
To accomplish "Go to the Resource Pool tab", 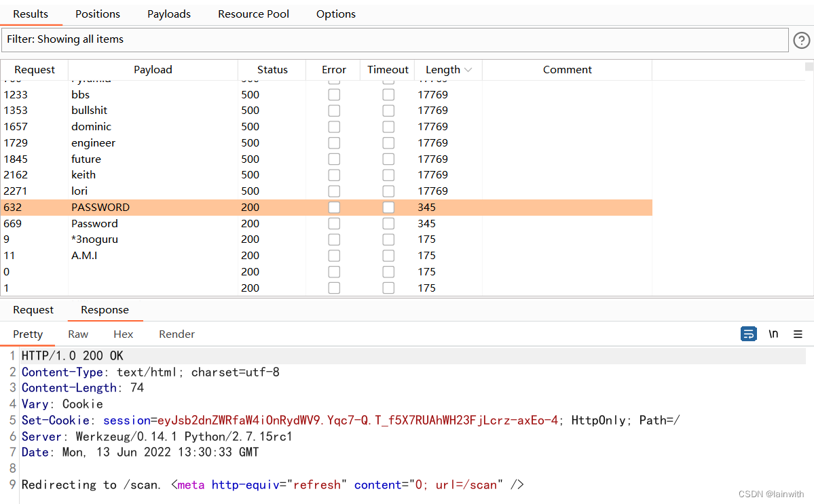I will tap(253, 14).
